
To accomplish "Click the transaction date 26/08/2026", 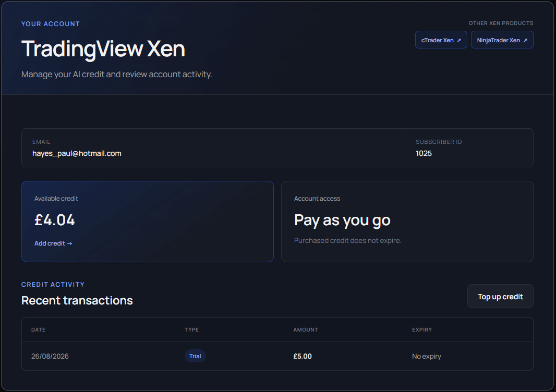I will coord(50,356).
